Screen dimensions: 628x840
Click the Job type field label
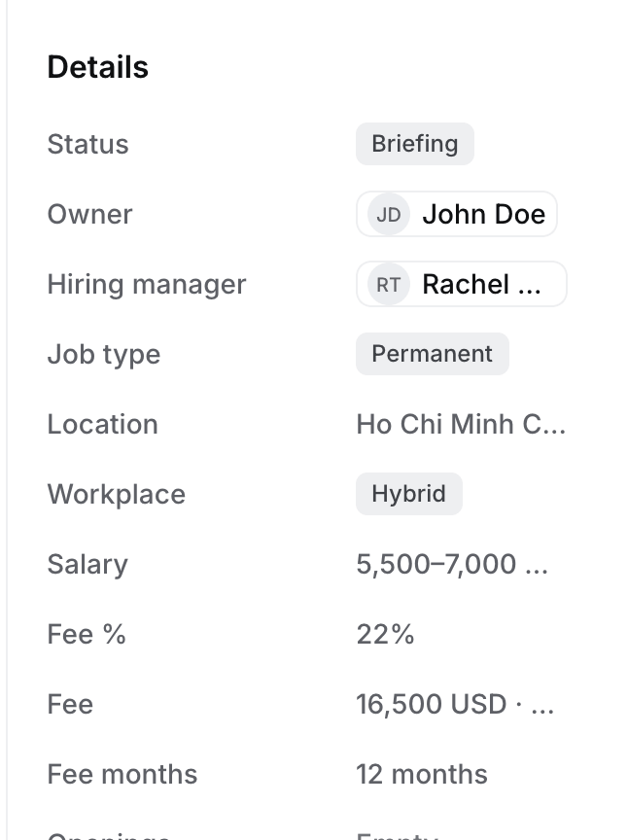[104, 355]
